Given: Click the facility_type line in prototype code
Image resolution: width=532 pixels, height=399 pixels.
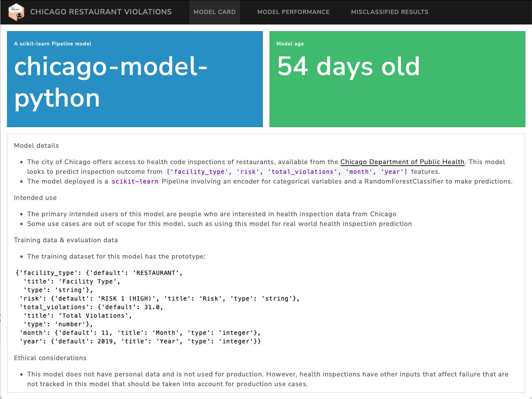Looking at the screenshot, I should pos(99,273).
